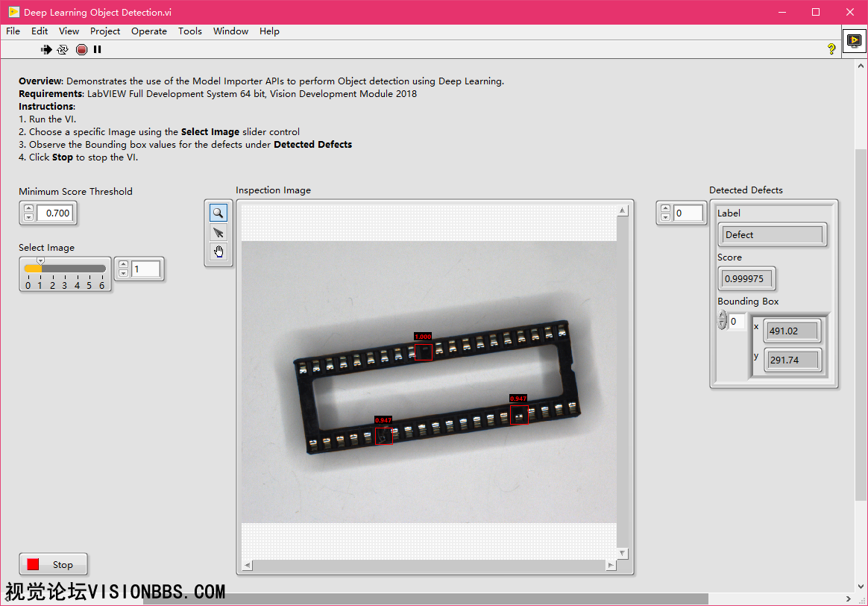
Task: Select the Zoom magnifier image tool
Action: click(218, 213)
